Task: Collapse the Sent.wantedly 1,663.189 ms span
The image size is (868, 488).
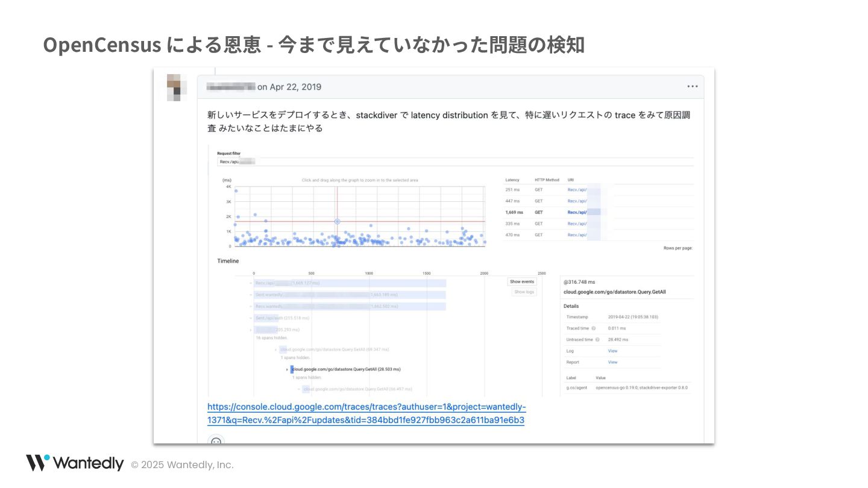Action: (251, 295)
